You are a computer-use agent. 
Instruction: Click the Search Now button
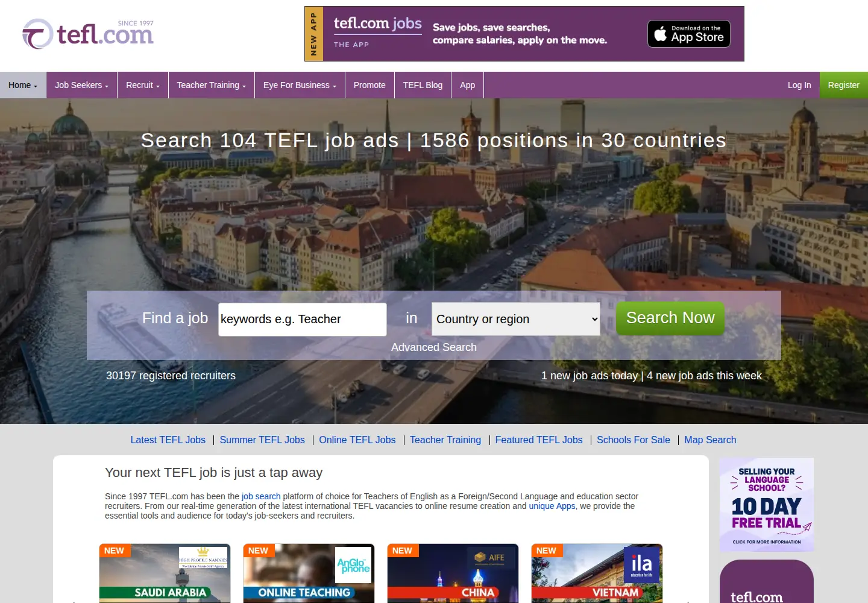(670, 318)
